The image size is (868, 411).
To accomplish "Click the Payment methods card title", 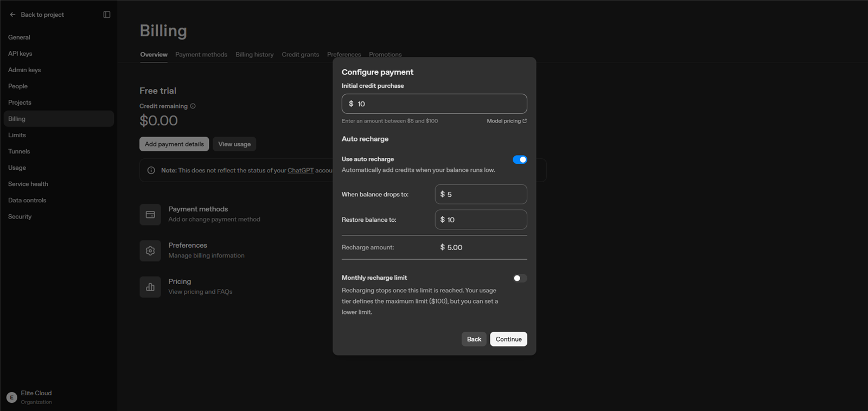I will pyautogui.click(x=198, y=209).
